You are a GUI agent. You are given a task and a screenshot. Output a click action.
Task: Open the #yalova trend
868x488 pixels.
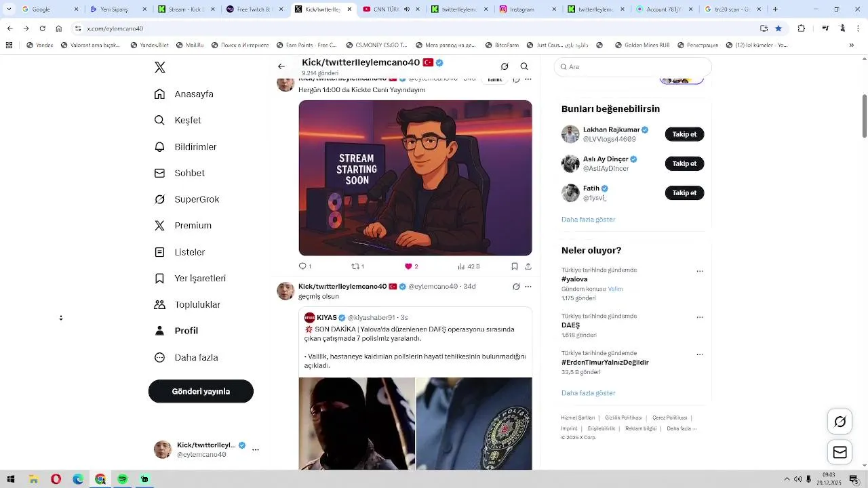574,279
